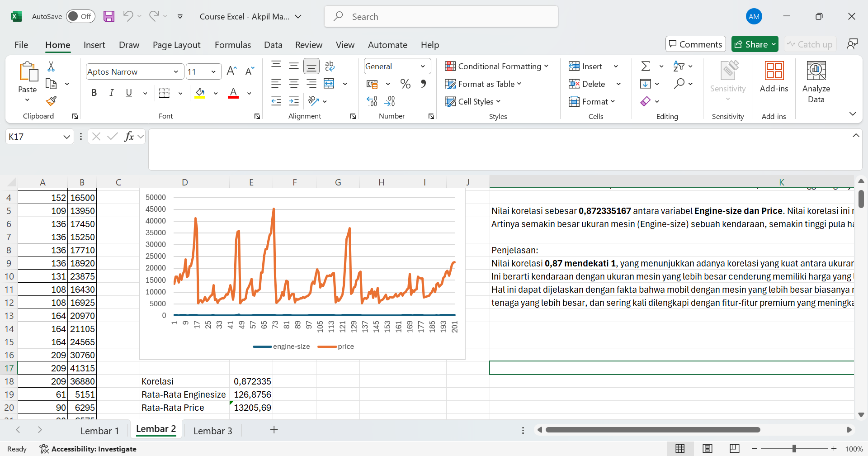Click the Format cells button
This screenshot has height=456, width=868.
(592, 101)
